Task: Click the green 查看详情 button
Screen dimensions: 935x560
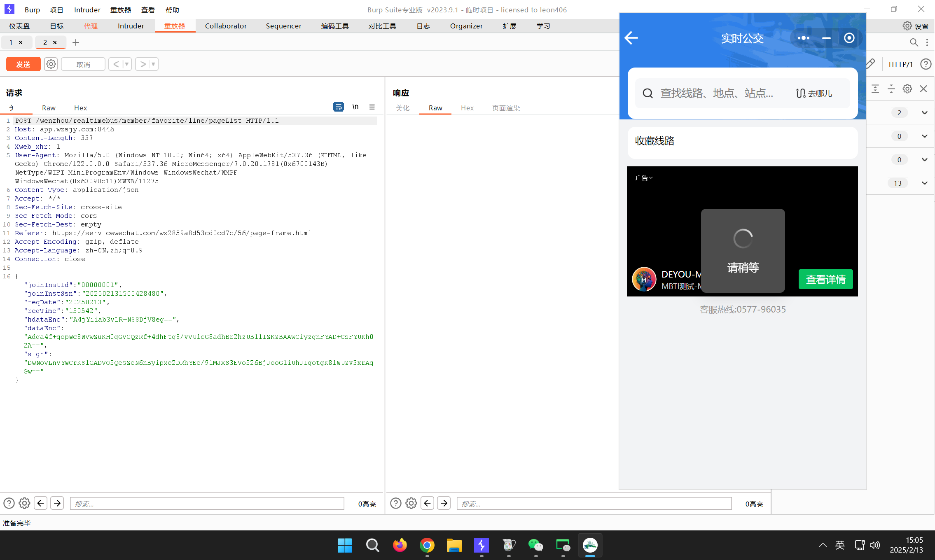Action: pos(825,279)
